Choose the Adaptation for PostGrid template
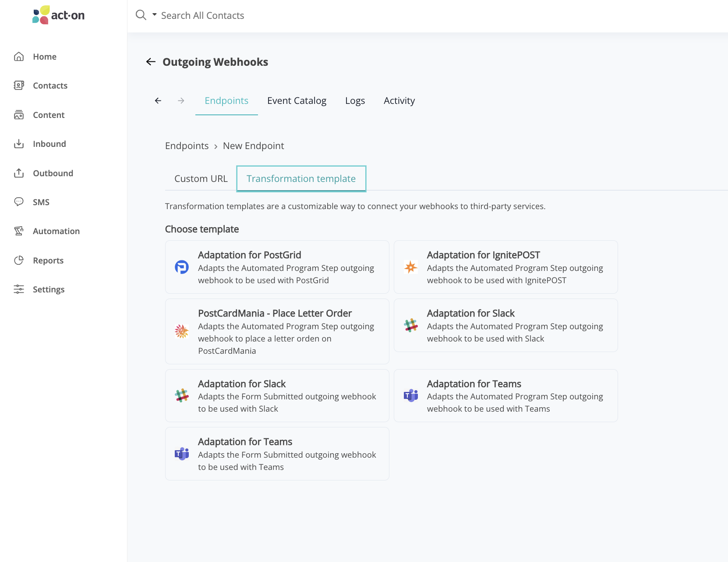The image size is (728, 562). tap(277, 267)
